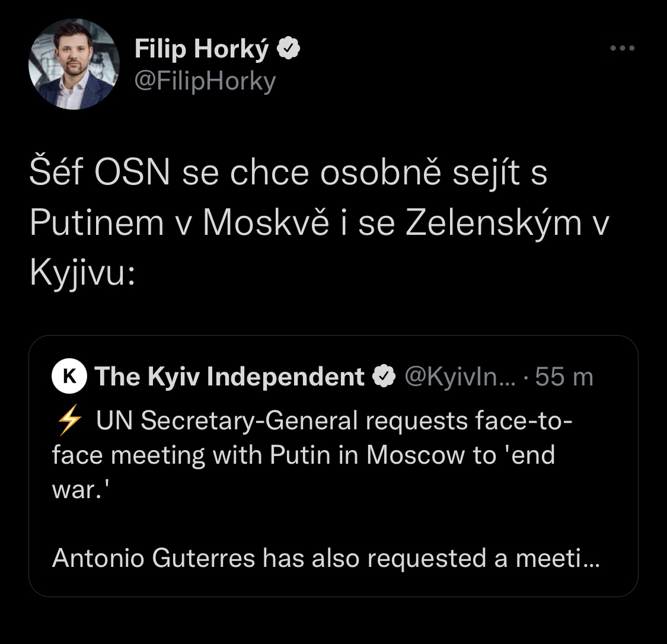Screen dimensions: 667x644
Task: Open The Kyiv Independent account name
Action: coord(230,377)
